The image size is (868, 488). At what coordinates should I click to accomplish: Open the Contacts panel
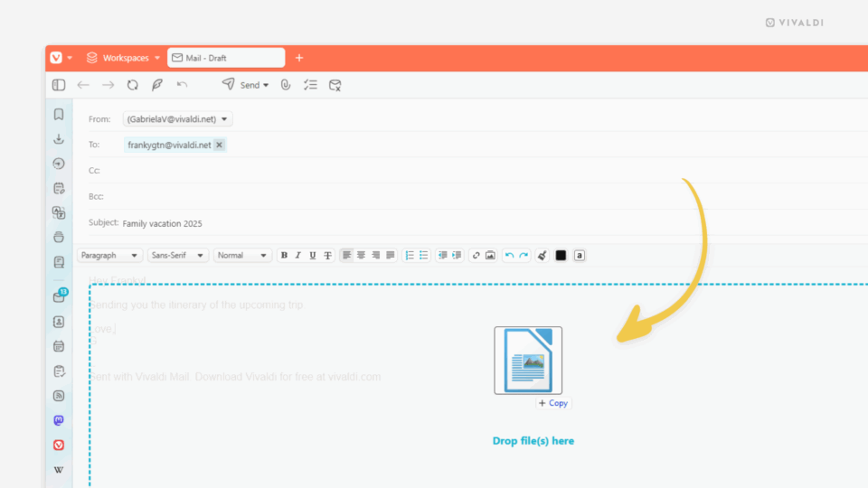(x=59, y=322)
